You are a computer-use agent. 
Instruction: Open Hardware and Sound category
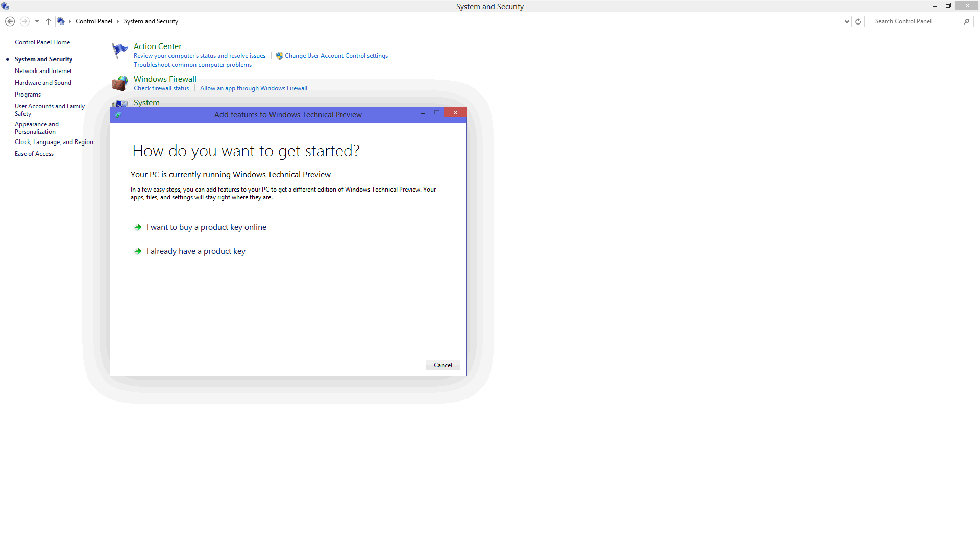tap(43, 83)
